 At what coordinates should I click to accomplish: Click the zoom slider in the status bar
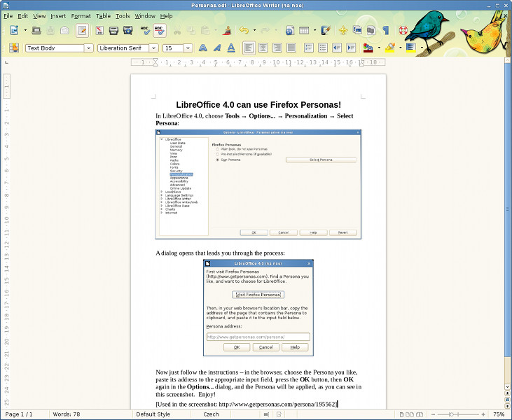[458, 414]
